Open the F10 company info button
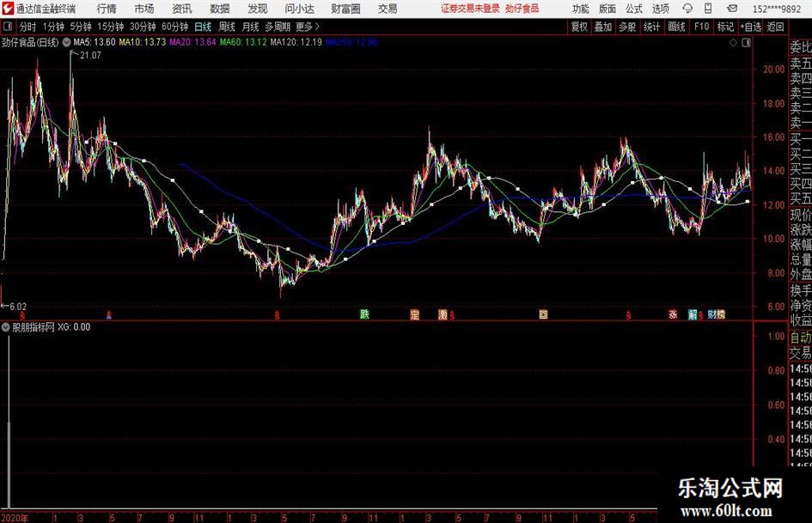 [x=702, y=27]
